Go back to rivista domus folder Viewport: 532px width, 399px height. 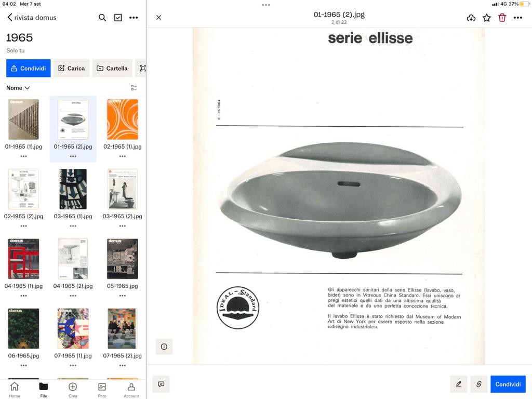tap(32, 17)
